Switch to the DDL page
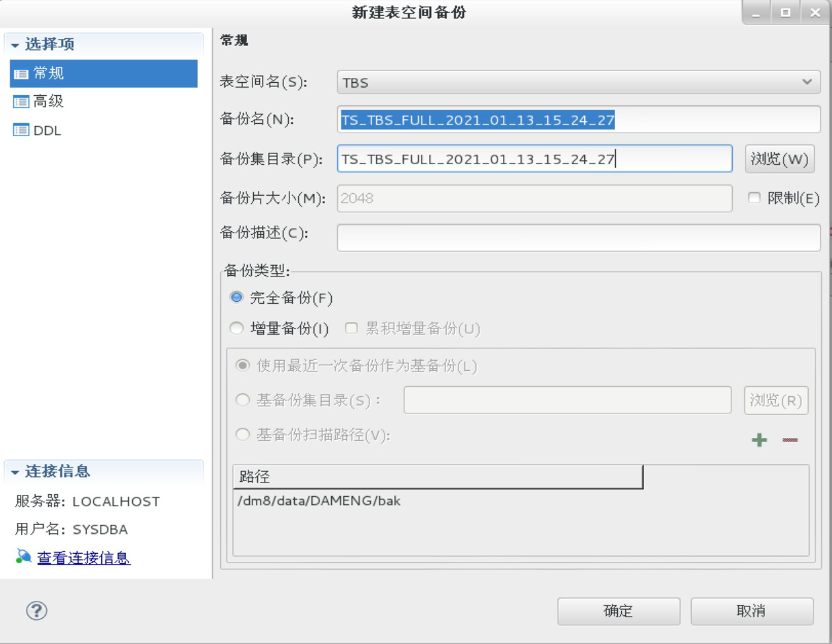 coord(37,131)
